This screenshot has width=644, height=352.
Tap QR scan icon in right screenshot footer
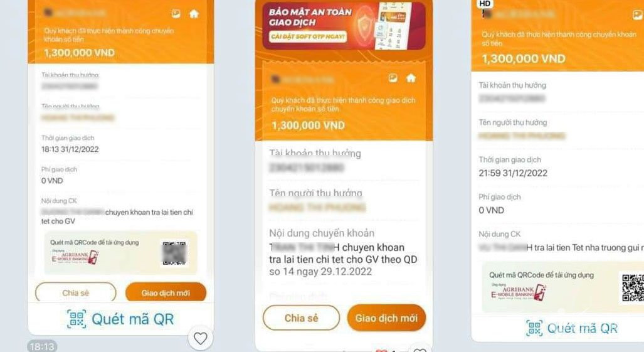534,328
